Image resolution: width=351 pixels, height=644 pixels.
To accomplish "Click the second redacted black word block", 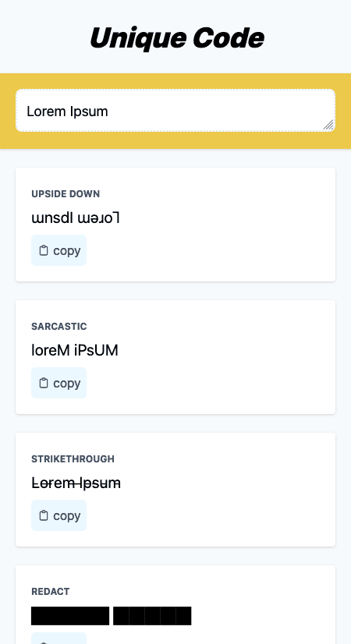I will 152,616.
